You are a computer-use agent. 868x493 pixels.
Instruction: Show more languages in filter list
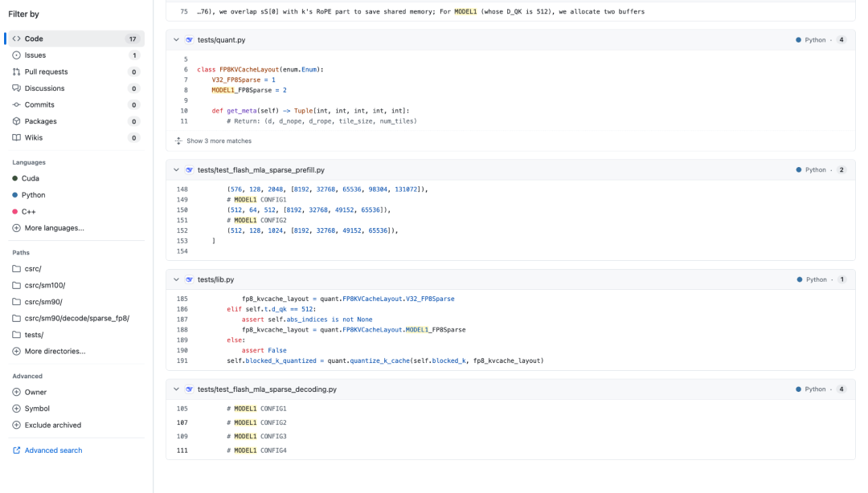(x=54, y=228)
